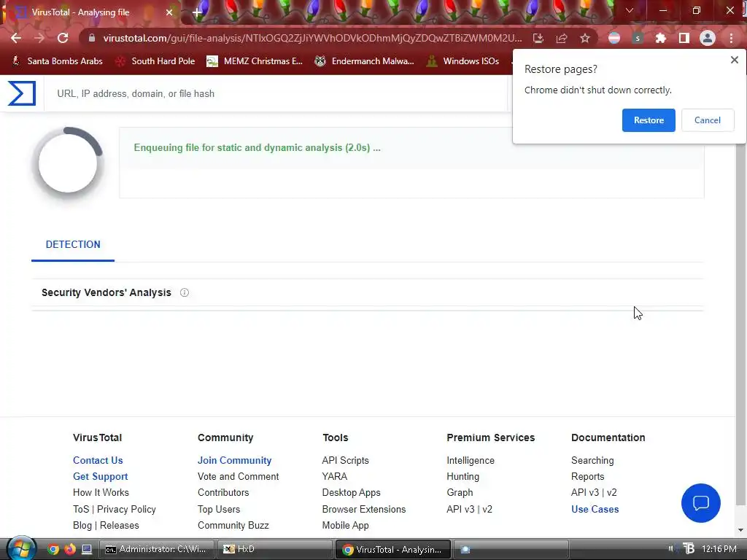Open the Community Buzz link
This screenshot has width=747, height=560.
[233, 525]
